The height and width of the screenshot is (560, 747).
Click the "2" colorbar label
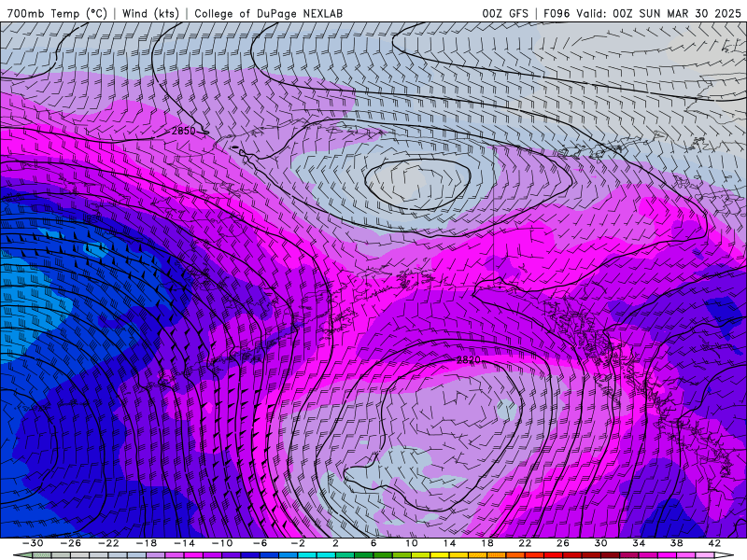tap(335, 543)
